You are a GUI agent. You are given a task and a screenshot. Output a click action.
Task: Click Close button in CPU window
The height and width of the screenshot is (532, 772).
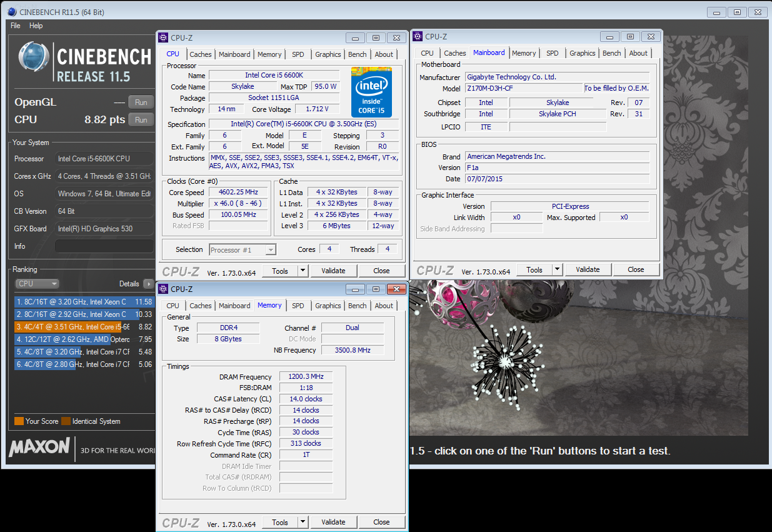381,271
